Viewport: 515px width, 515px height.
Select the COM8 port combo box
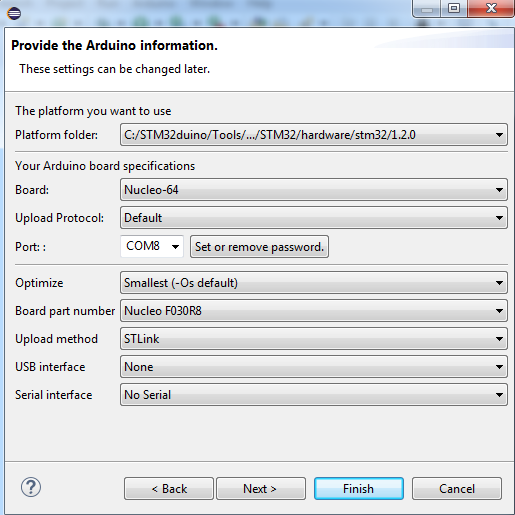point(152,246)
